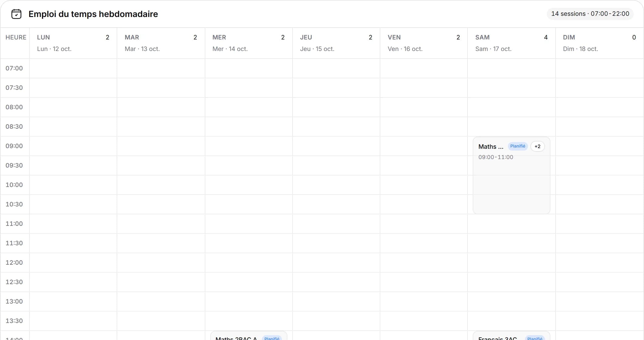Click the 08:30 time row label

[x=14, y=127]
